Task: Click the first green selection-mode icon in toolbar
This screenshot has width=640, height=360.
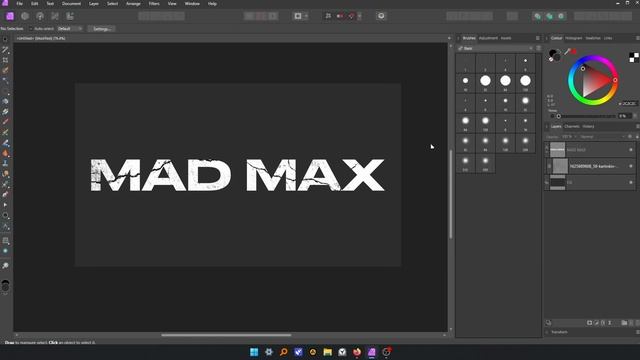Action: [x=538, y=16]
